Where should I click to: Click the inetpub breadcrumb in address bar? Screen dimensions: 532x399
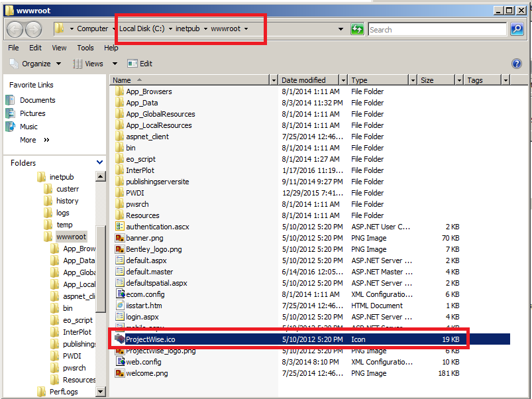tap(187, 29)
